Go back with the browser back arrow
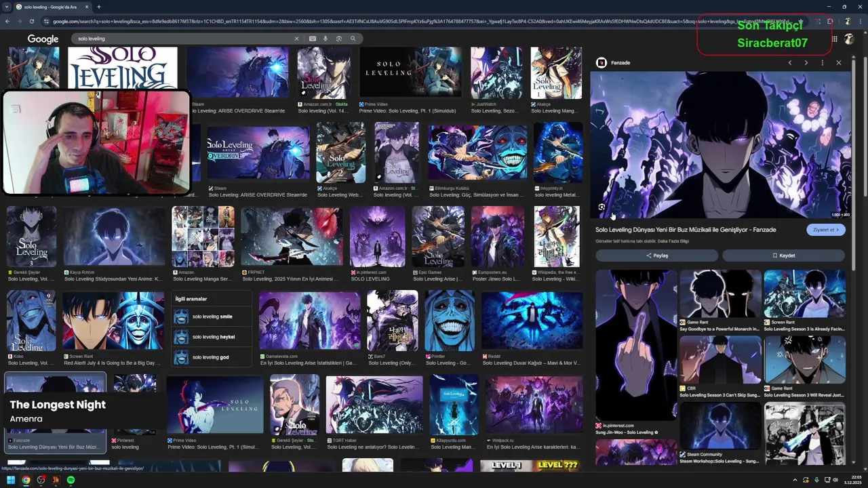Viewport: 868px width, 488px height. pos(7,21)
